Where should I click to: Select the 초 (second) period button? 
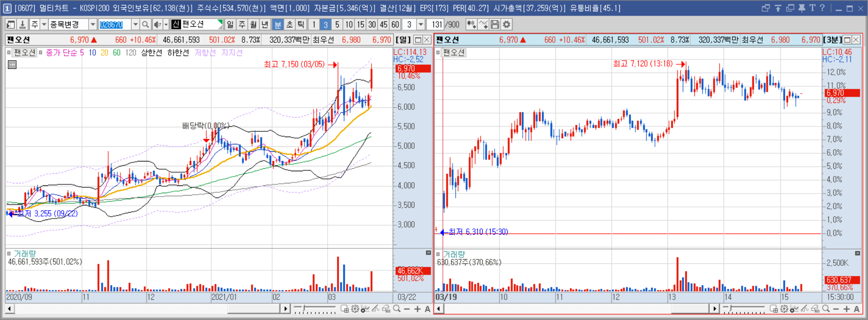click(x=290, y=24)
